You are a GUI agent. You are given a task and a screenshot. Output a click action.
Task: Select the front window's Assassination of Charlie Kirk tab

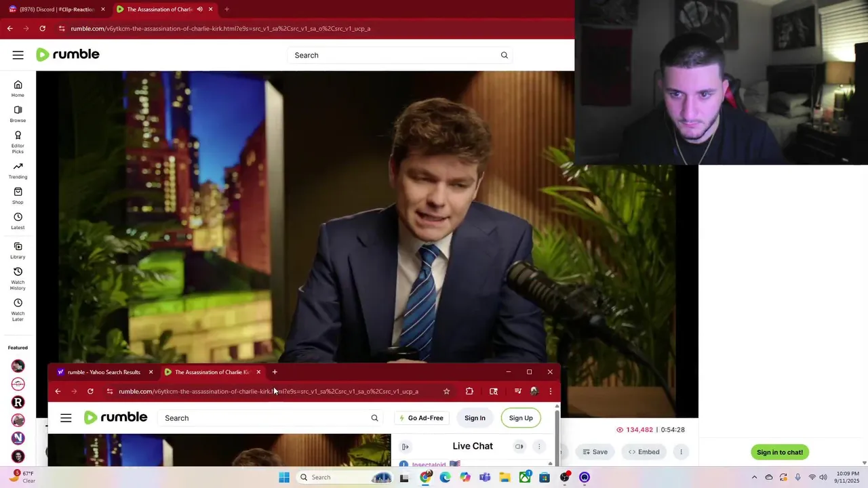(212, 371)
